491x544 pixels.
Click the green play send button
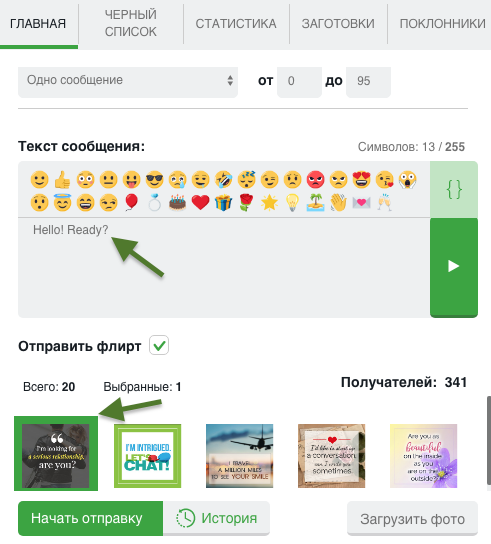[x=454, y=267]
